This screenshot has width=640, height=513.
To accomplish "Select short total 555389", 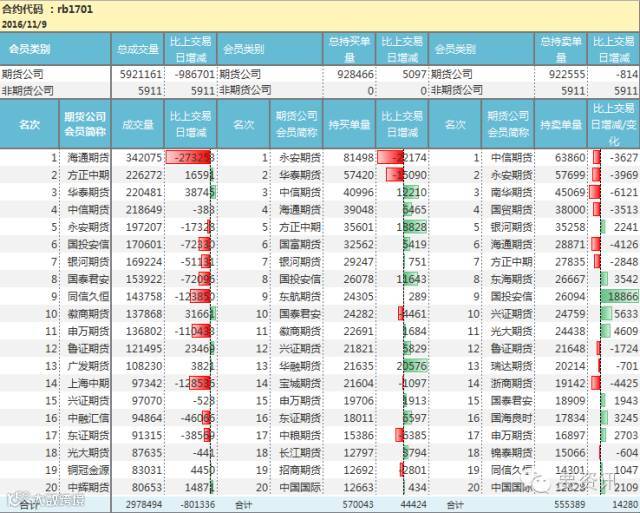I will 570,504.
